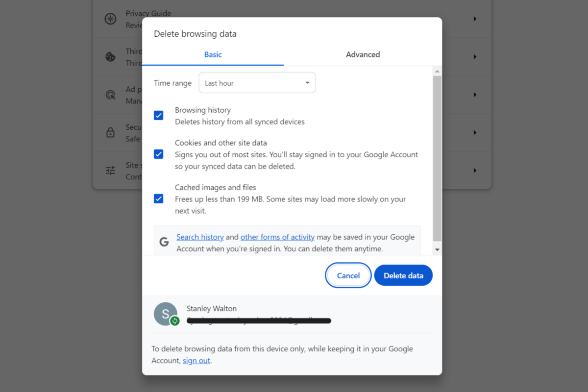Select the Site settings sliders icon
This screenshot has height=392, width=588.
(x=109, y=170)
